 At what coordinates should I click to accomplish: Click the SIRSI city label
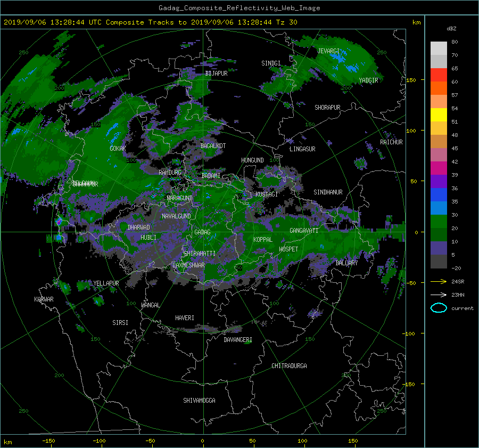coord(120,323)
